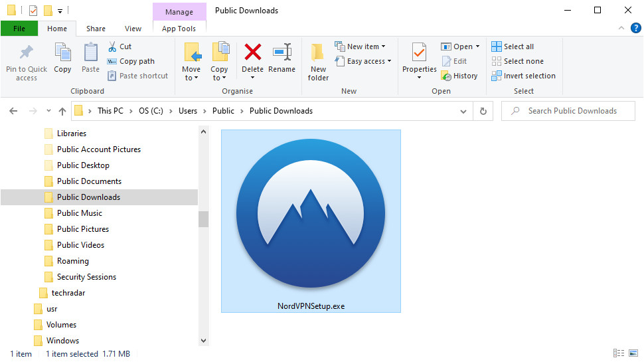Navigate to Public in the breadcrumb
Screen dimensions: 644x362
(x=223, y=111)
